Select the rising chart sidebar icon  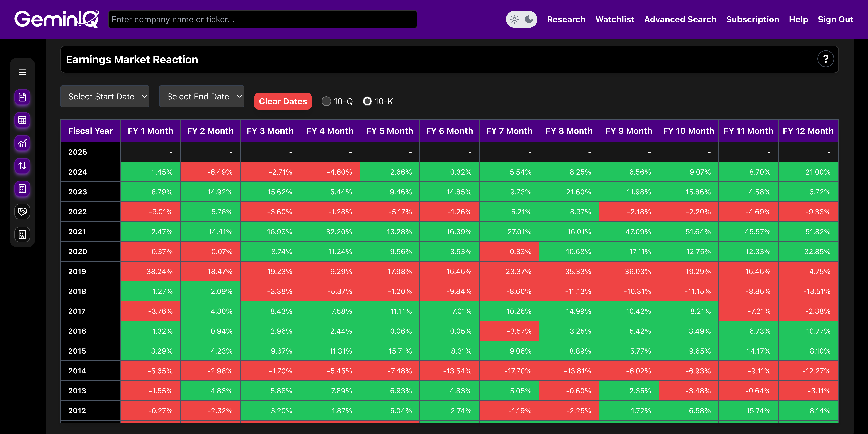point(22,143)
